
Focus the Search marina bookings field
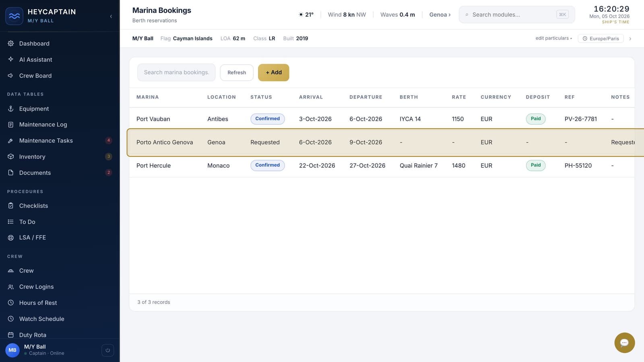pos(176,72)
